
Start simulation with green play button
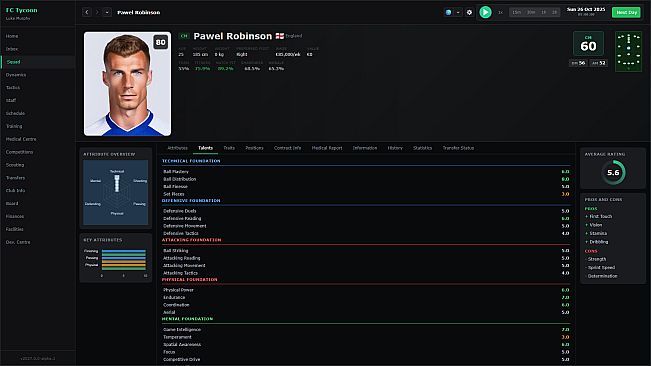pyautogui.click(x=485, y=12)
